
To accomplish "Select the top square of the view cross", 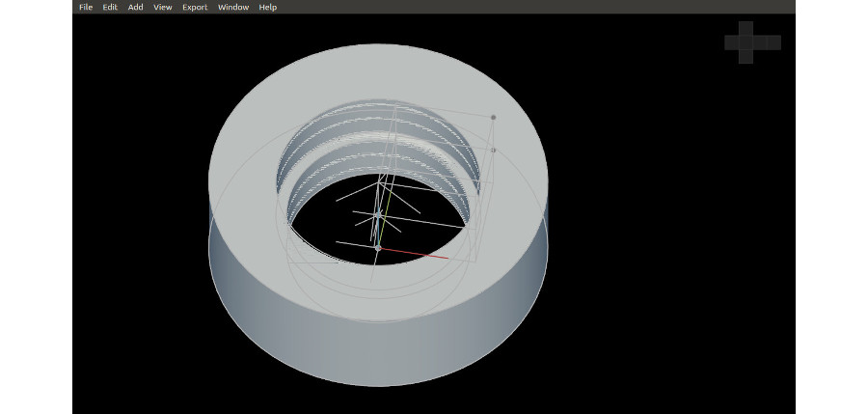I will pos(746,28).
